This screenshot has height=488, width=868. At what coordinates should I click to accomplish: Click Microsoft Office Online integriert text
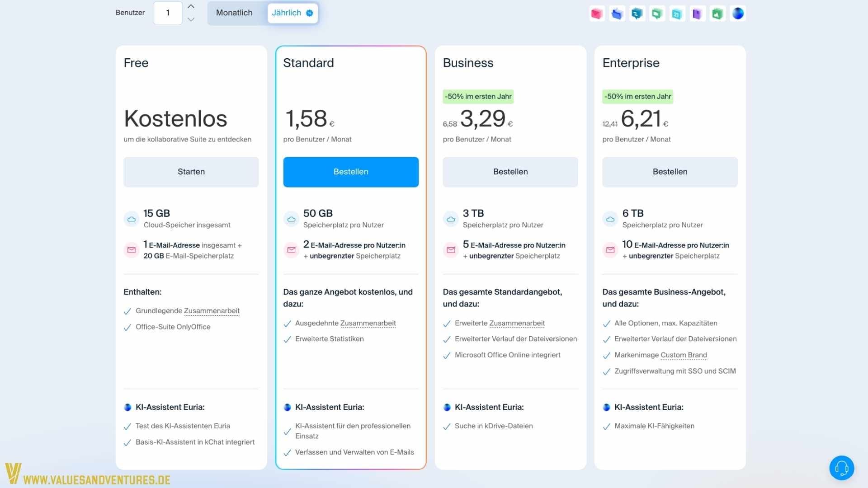pos(507,355)
